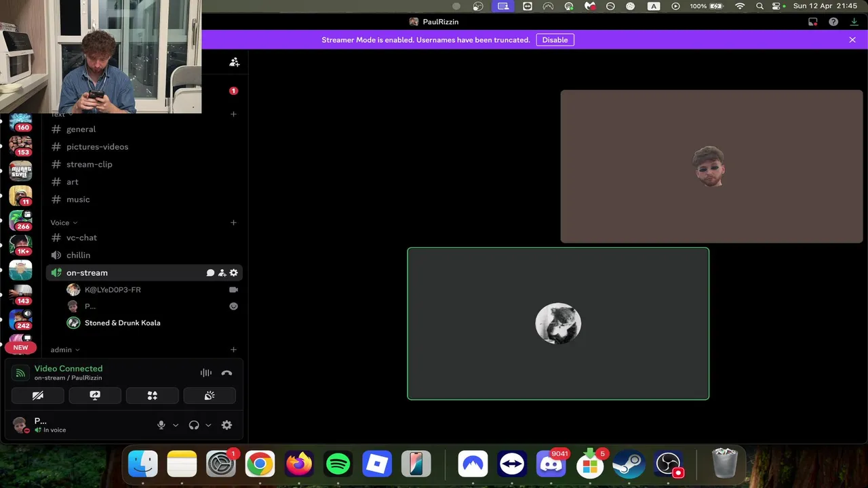The image size is (868, 488).
Task: Jump to NEW unread servers pill
Action: (x=20, y=348)
